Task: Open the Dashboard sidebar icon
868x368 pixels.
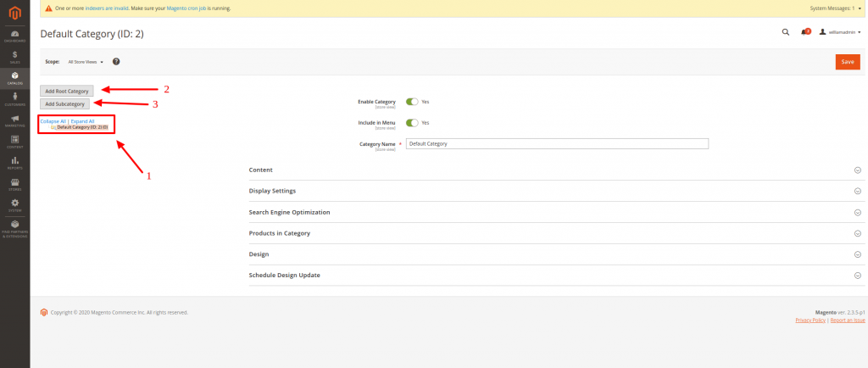Action: pos(14,35)
